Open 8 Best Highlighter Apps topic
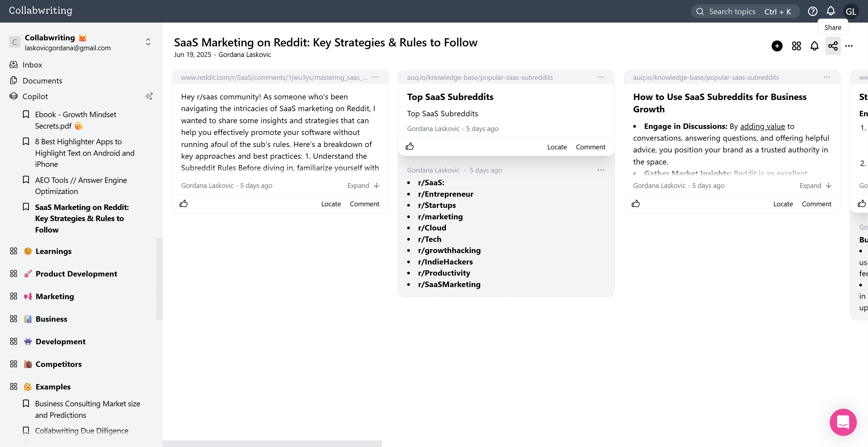Screen dimensions: 868x447 pos(85,153)
